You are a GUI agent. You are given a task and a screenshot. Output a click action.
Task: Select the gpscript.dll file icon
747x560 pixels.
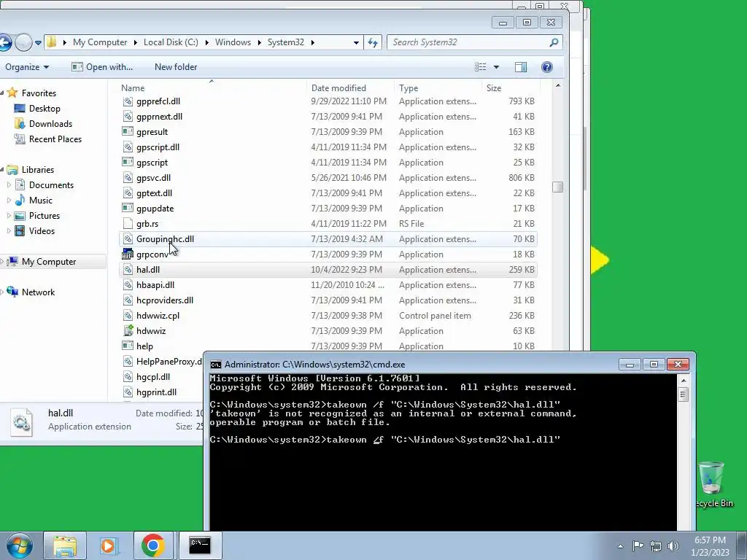coord(127,147)
